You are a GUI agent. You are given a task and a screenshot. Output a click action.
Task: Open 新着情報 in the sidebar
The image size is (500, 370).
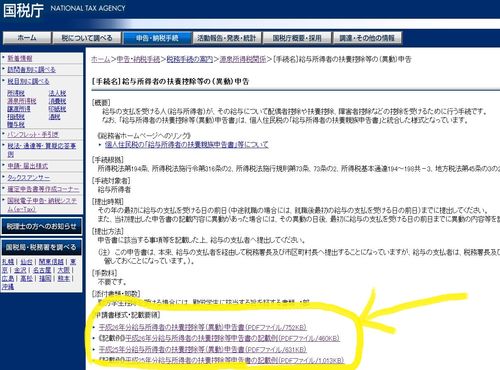coord(20,58)
